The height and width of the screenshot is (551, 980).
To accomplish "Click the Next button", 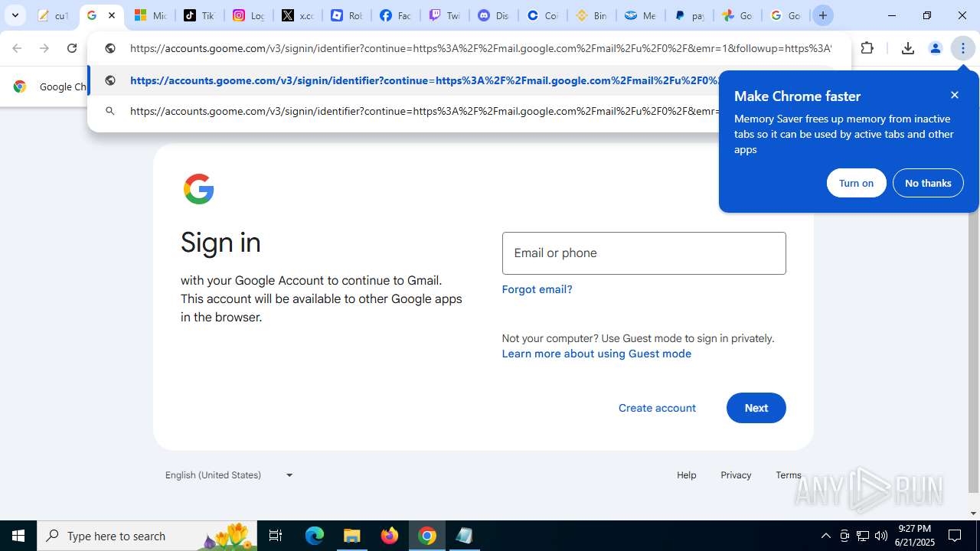I will point(756,408).
